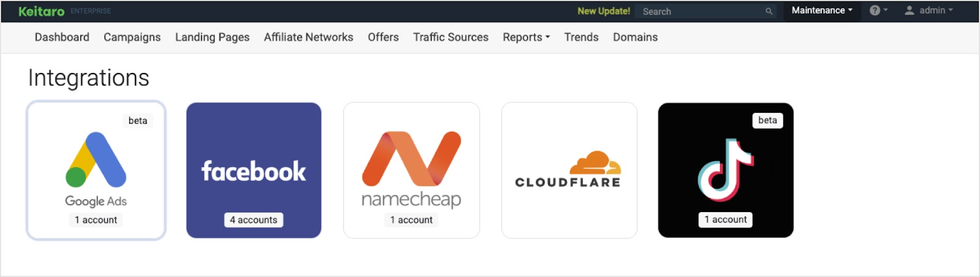The width and height of the screenshot is (980, 277).
Task: Click TikTok 1 account label
Action: pyautogui.click(x=726, y=219)
